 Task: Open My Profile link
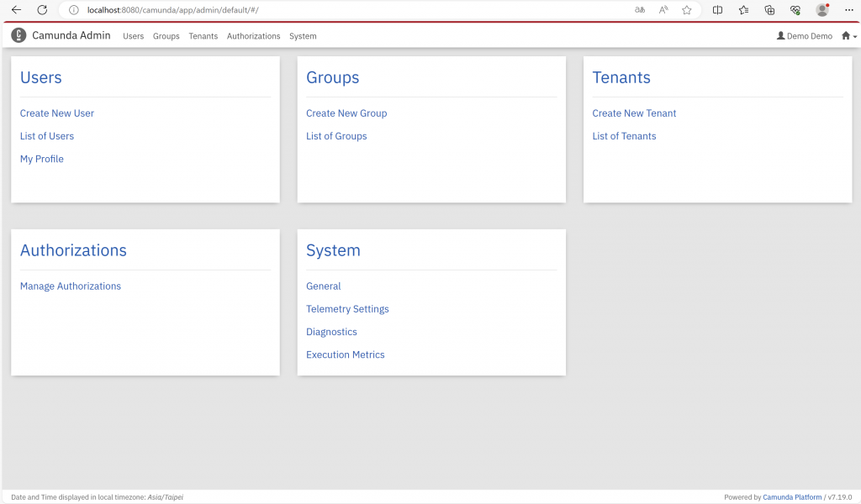pyautogui.click(x=42, y=159)
